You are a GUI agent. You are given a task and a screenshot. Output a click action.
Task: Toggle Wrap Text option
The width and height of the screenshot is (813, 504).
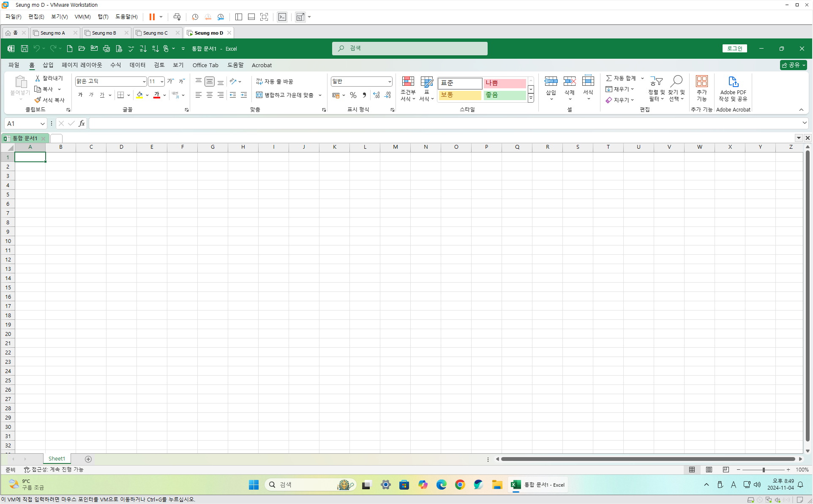tap(275, 81)
